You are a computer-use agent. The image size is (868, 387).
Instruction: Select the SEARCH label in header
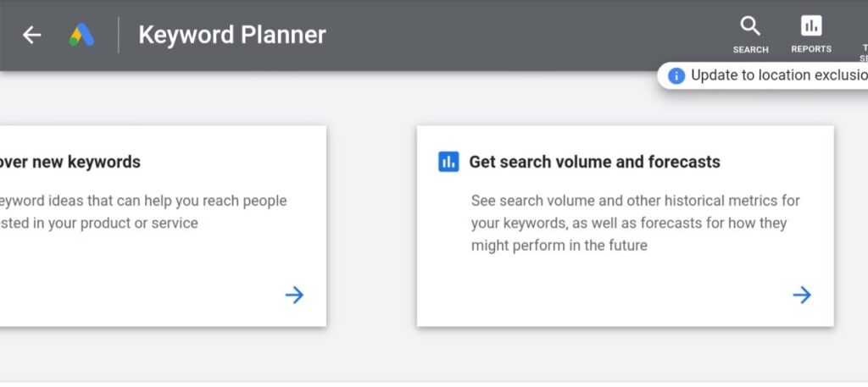pos(751,50)
